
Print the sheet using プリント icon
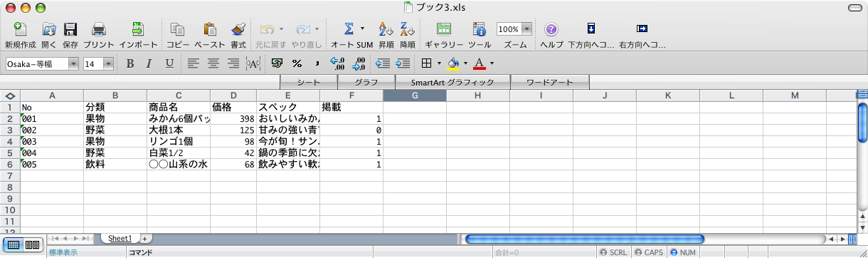pyautogui.click(x=99, y=30)
